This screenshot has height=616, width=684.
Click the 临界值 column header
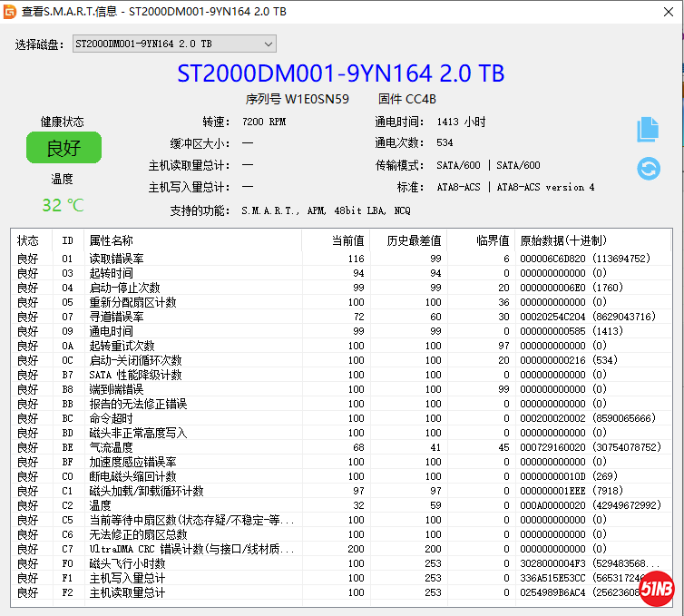coord(493,240)
